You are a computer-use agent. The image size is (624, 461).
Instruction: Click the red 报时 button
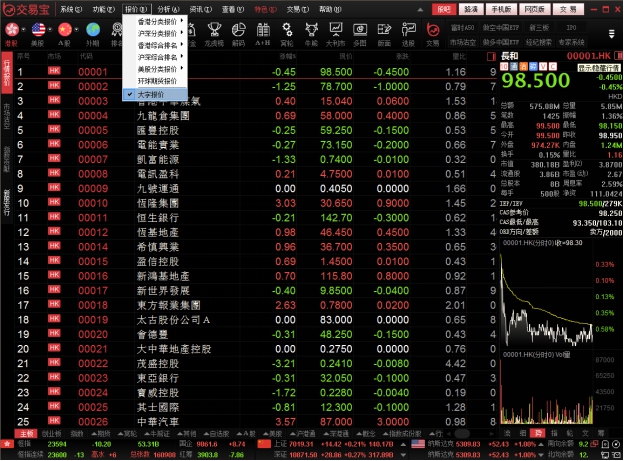pos(444,8)
